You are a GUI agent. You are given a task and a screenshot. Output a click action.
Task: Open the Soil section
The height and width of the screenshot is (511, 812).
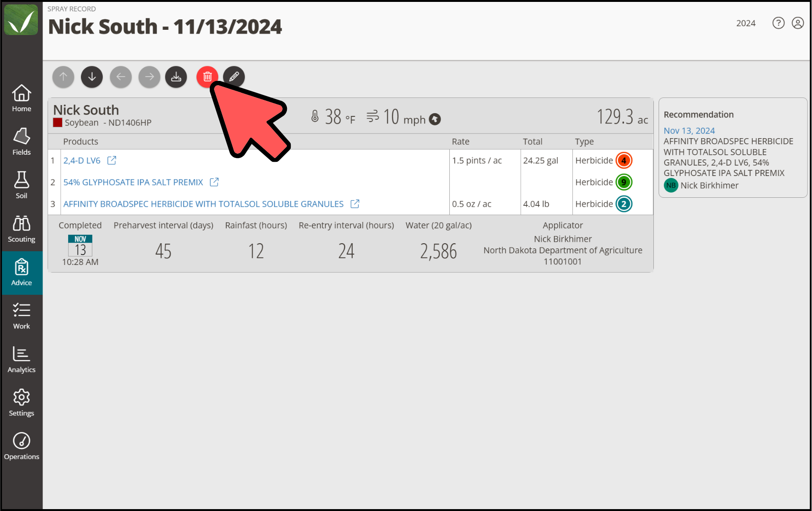[x=22, y=185]
